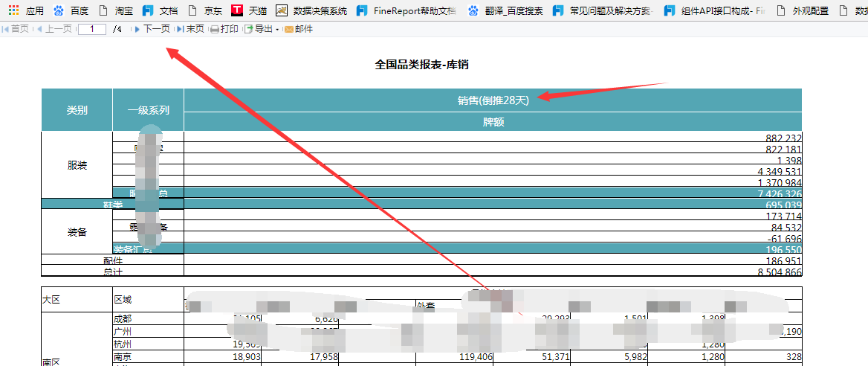Go to first page with 首页
Image resolution: width=868 pixels, height=366 pixels.
click(x=16, y=30)
